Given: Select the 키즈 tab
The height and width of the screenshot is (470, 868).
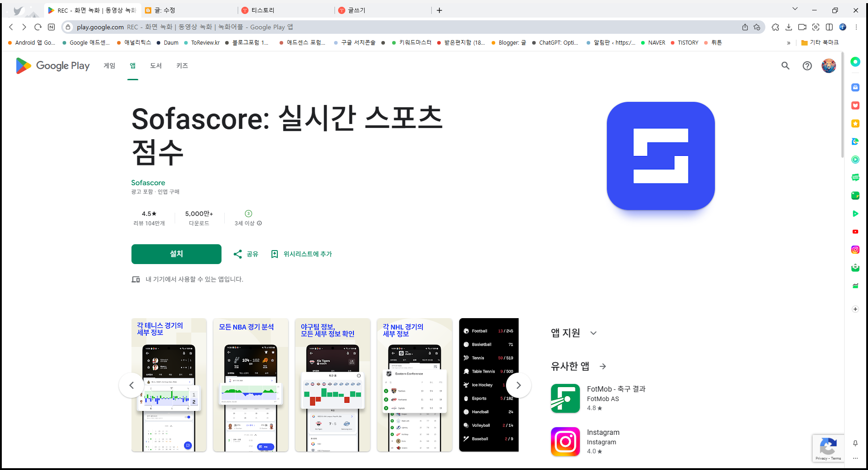Looking at the screenshot, I should [182, 66].
